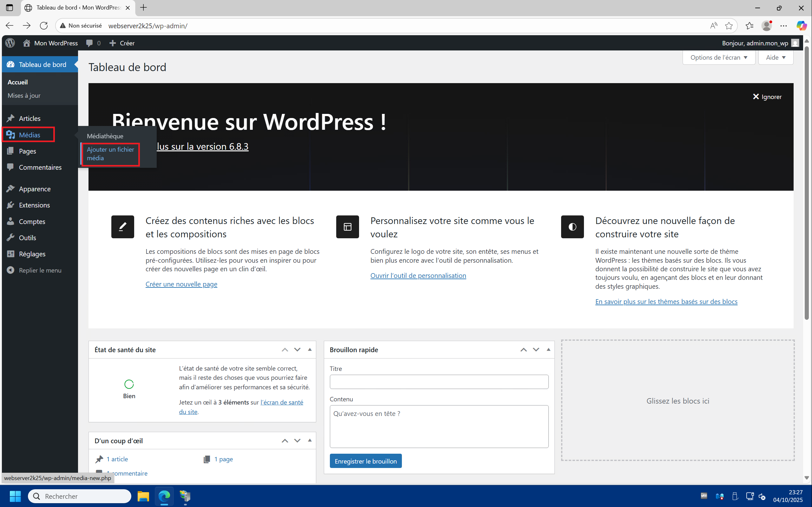Toggle the État de santé du site panel
Image resolution: width=812 pixels, height=507 pixels.
[310, 349]
